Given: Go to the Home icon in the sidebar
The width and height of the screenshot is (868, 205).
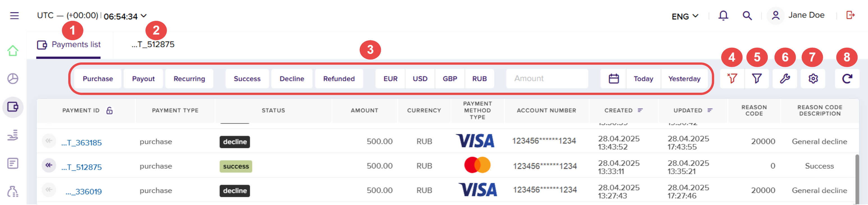Looking at the screenshot, I should click(13, 51).
